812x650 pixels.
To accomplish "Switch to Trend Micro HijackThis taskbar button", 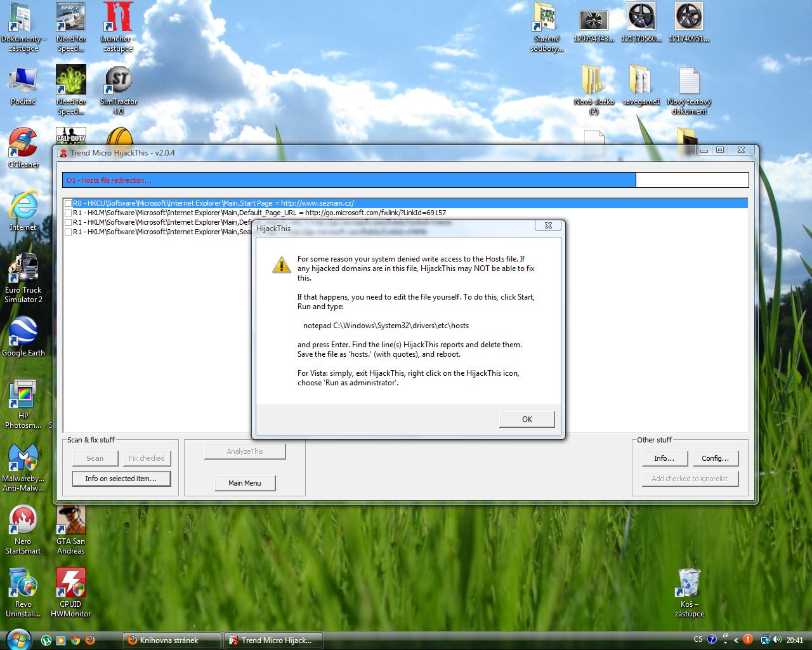I will point(273,640).
